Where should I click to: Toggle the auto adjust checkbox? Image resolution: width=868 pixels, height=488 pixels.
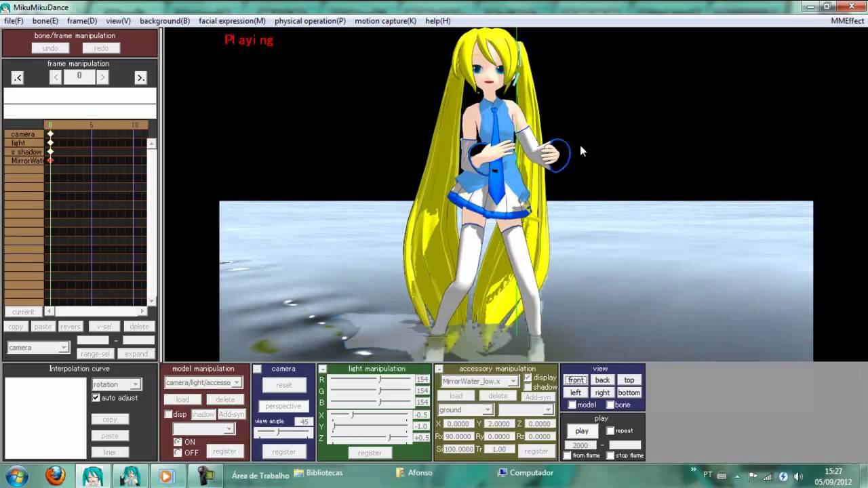pyautogui.click(x=96, y=398)
